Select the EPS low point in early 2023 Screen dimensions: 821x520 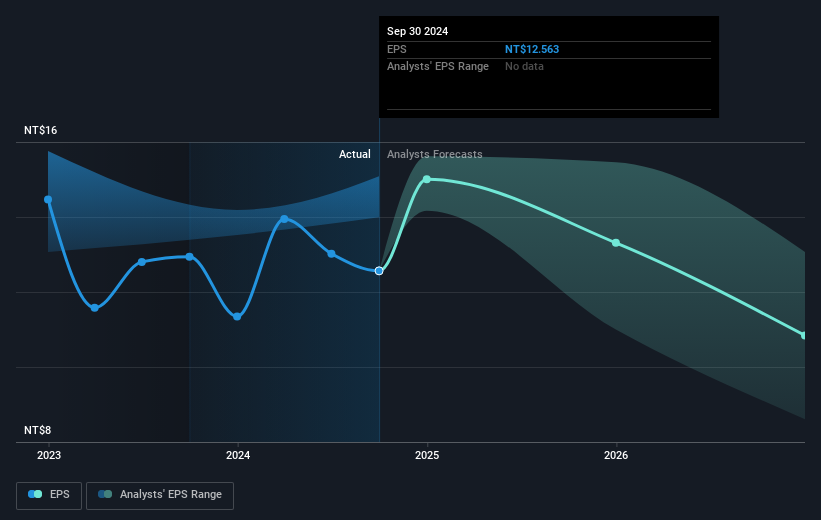95,308
